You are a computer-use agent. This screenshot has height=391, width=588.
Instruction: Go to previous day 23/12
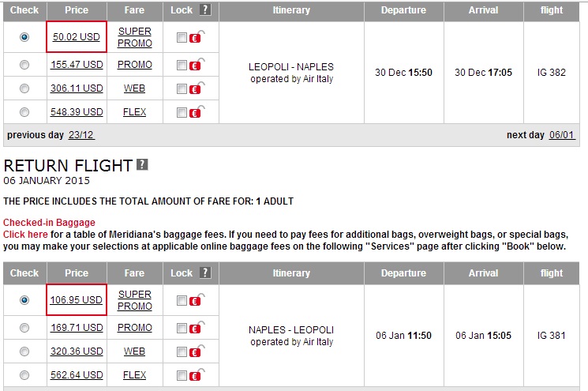(81, 135)
